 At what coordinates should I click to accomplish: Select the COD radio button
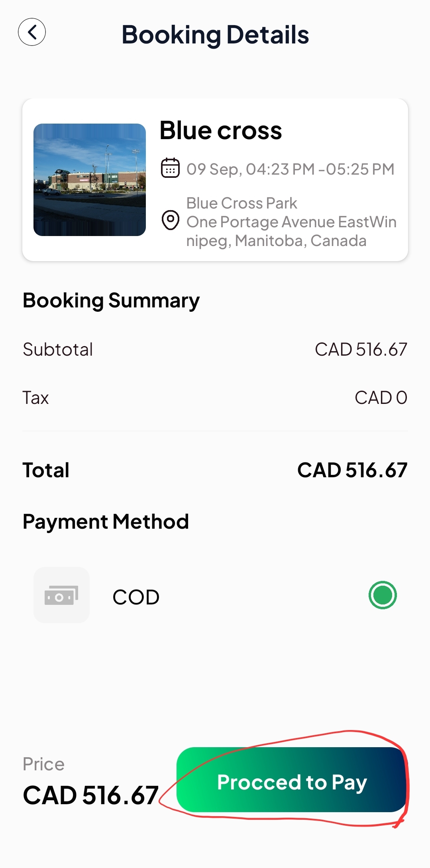pos(383,595)
